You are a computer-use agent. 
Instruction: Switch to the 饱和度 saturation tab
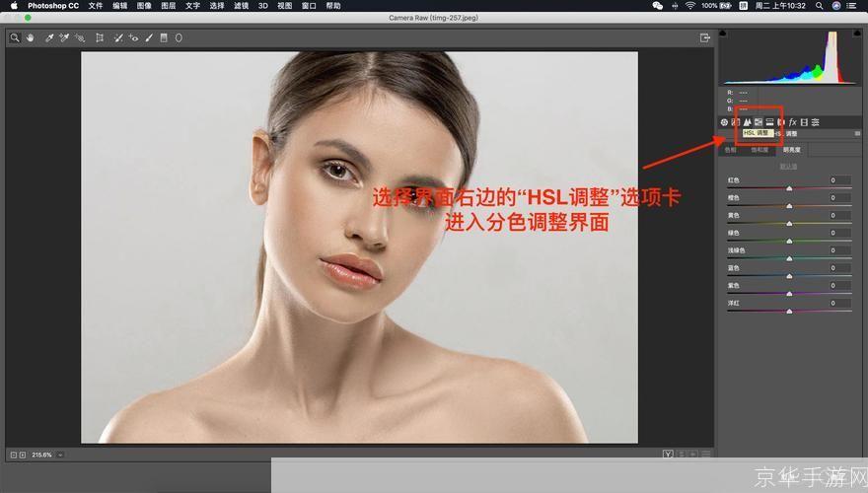[759, 150]
